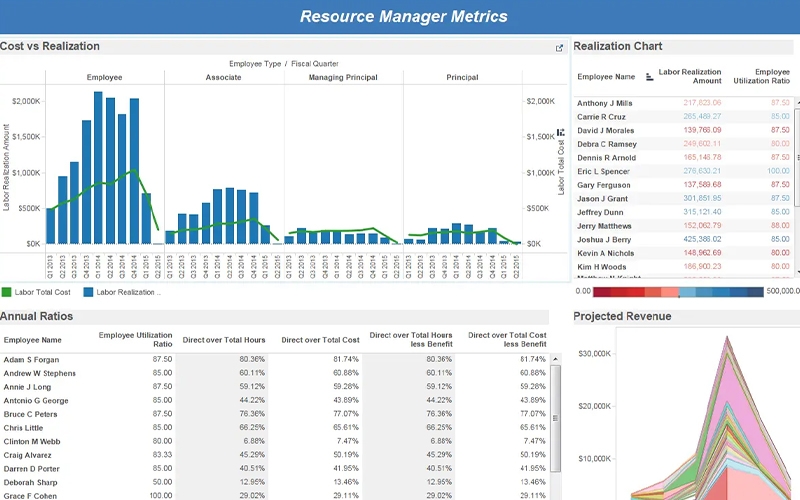800x500 pixels.
Task: Select Clinton M Webb row
Action: [x=32, y=440]
